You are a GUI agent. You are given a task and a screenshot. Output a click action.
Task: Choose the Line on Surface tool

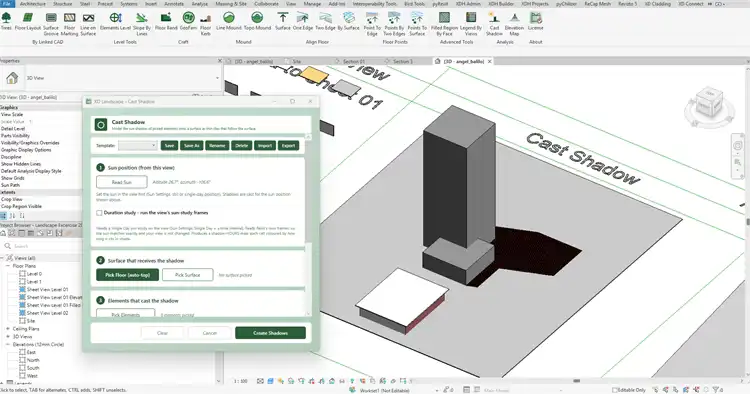(x=88, y=24)
